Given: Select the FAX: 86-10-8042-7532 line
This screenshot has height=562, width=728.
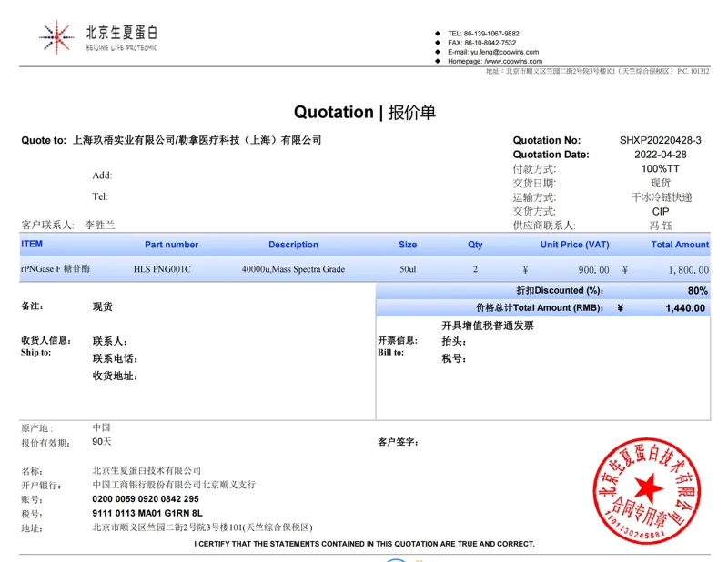Looking at the screenshot, I should [482, 43].
